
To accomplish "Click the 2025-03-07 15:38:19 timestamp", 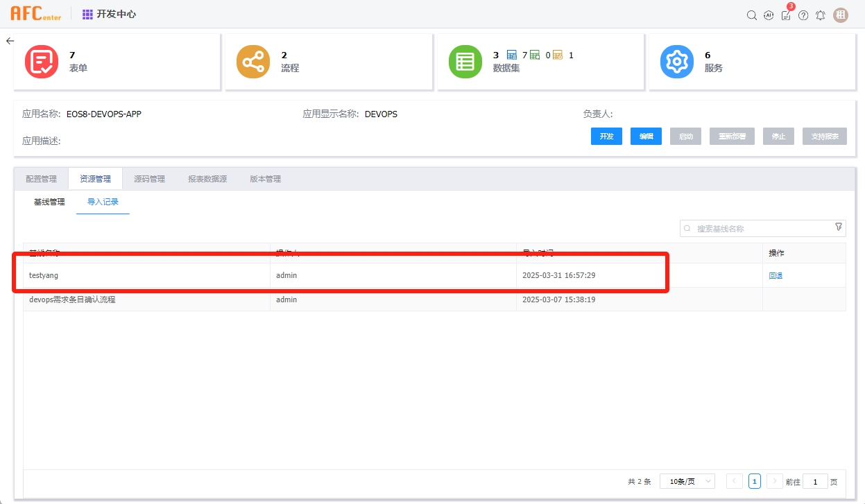I will click(x=558, y=299).
